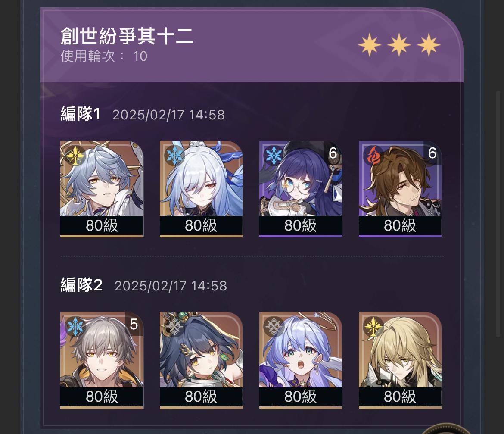Open the gray-haired Trailblazer card in team 2
The height and width of the screenshot is (434, 504).
[102, 360]
